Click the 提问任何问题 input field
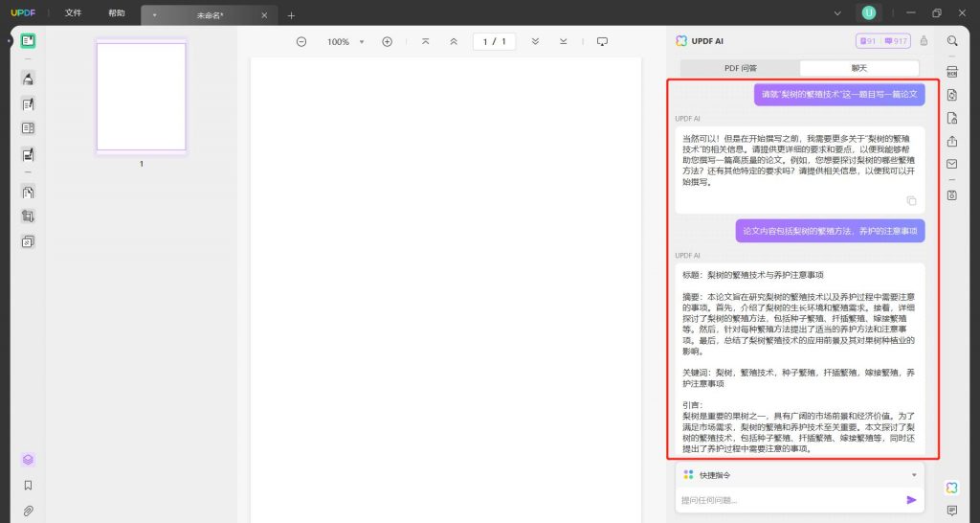This screenshot has width=980, height=523. (791, 500)
